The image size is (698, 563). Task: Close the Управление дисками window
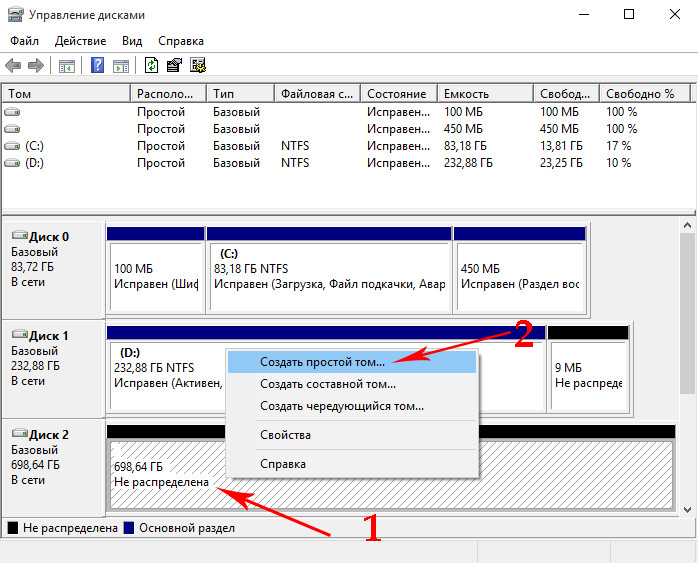click(x=675, y=15)
